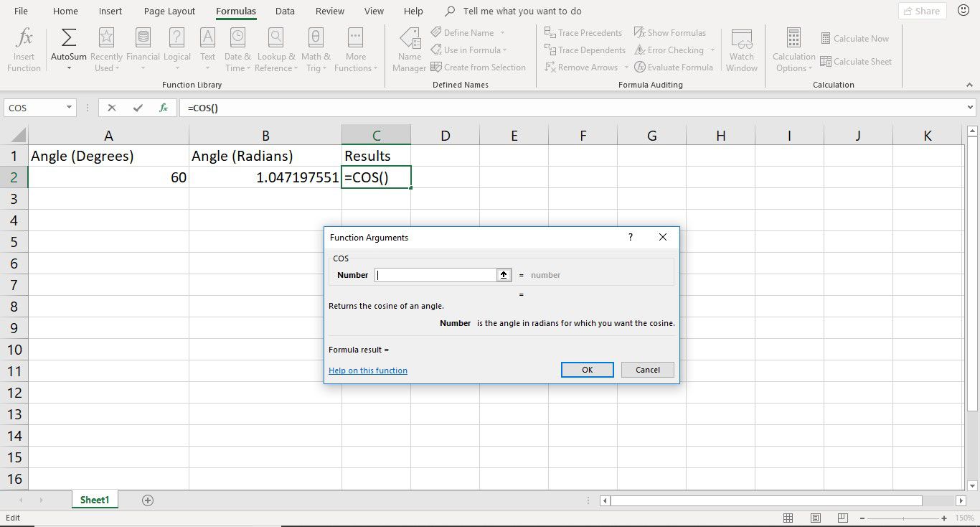Switch to the Insert tab
This screenshot has width=980, height=527.
pyautogui.click(x=110, y=11)
